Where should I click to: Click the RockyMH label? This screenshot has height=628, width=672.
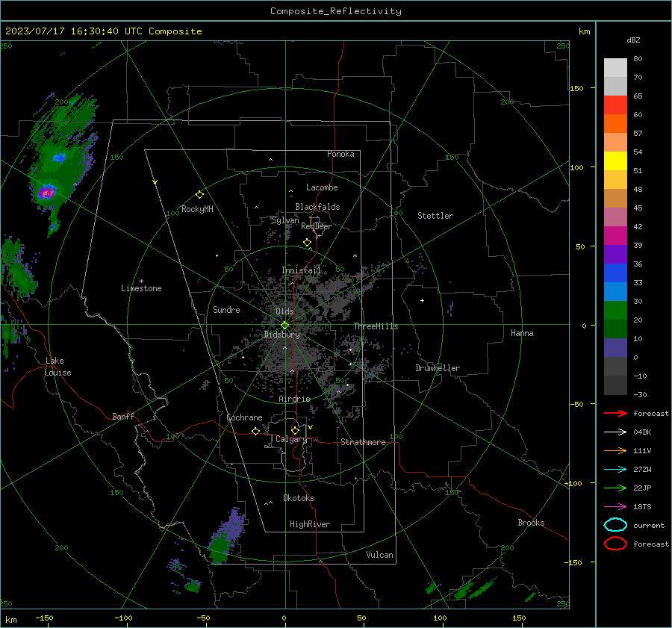(197, 209)
